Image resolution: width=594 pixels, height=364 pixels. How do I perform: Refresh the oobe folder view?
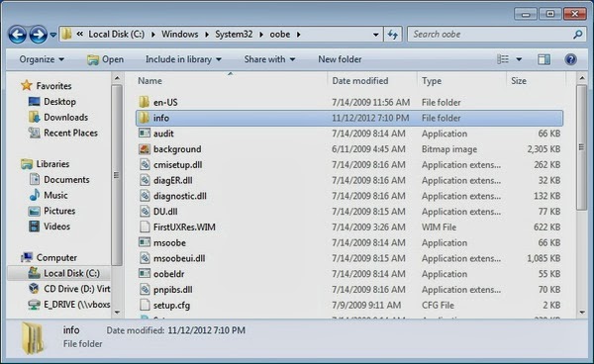[x=392, y=35]
